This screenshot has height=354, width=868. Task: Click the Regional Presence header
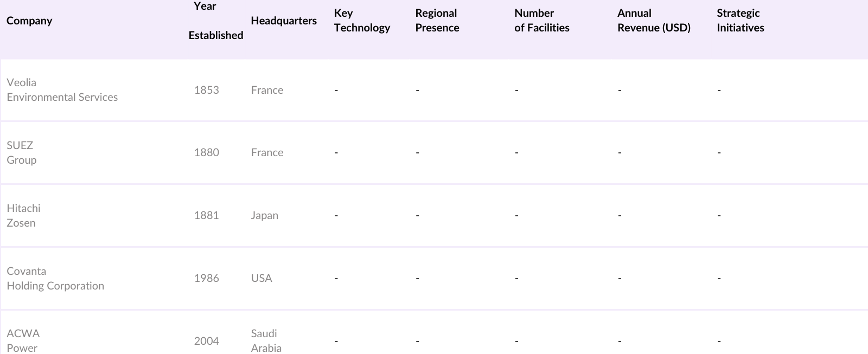click(437, 21)
